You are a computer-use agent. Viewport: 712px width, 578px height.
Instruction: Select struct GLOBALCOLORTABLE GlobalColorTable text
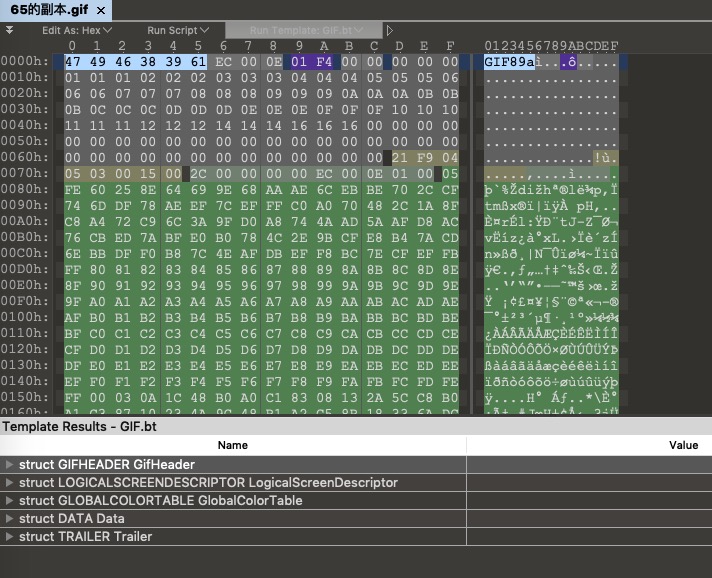point(161,500)
